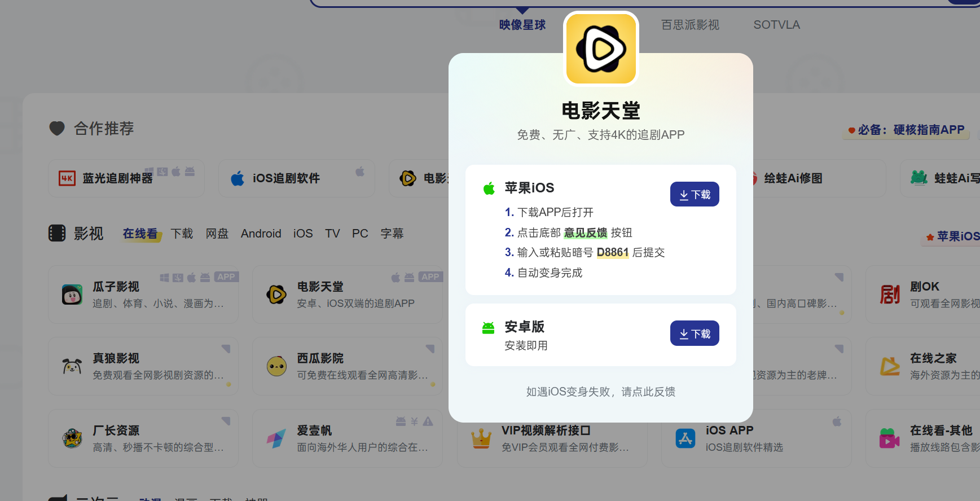Viewport: 980px width, 501px height.
Task: Select the 在线看 category tab
Action: click(140, 234)
